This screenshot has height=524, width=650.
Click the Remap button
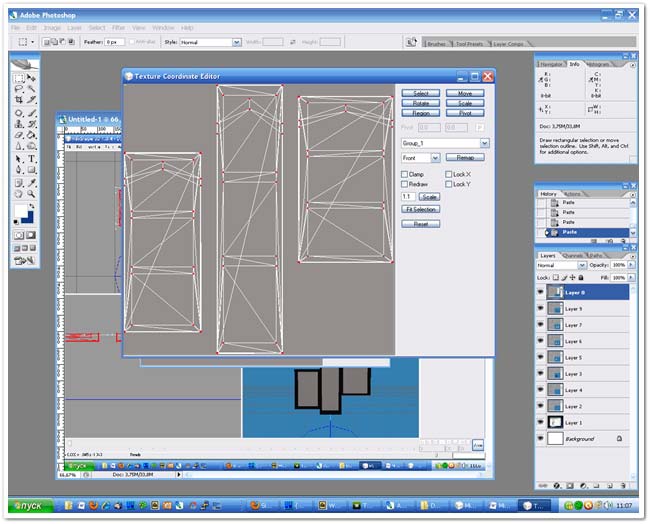465,158
